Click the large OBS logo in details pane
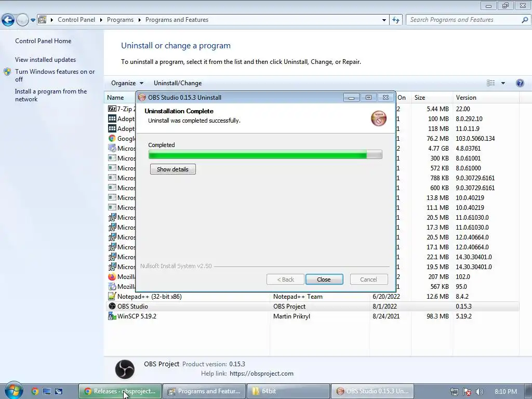532x399 pixels. (125, 369)
